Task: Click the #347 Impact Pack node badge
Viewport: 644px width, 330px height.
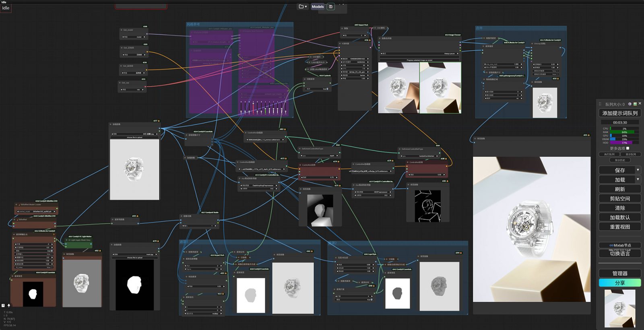Action: pyautogui.click(x=361, y=25)
